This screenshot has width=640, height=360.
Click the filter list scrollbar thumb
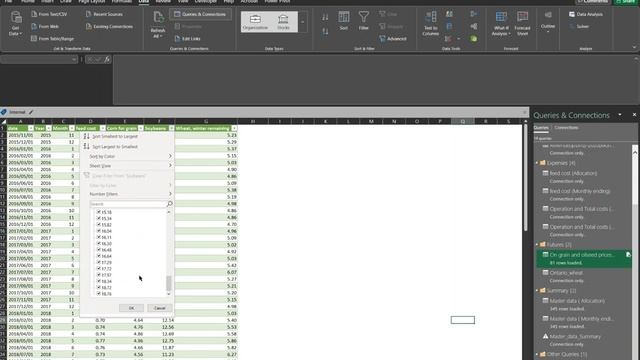click(169, 283)
